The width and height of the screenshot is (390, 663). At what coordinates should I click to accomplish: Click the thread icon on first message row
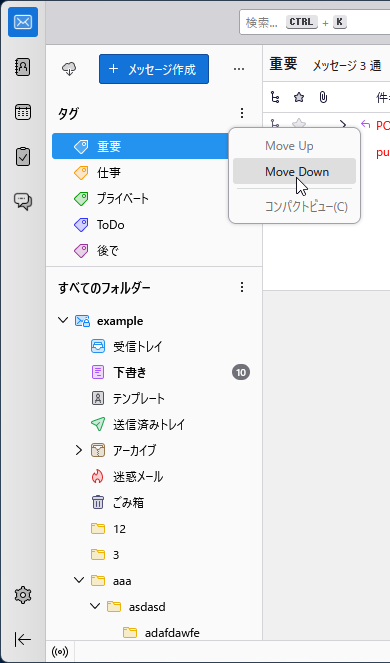(275, 123)
